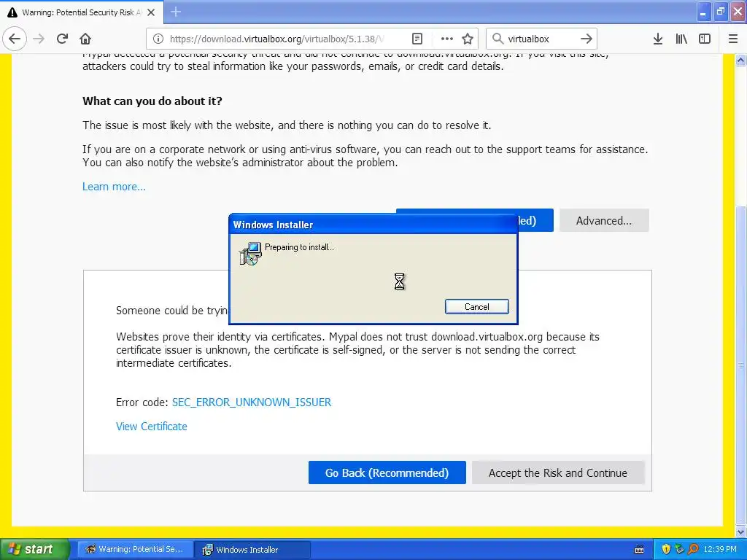The height and width of the screenshot is (560, 747).
Task: Switch to Windows Installer taskbar item
Action: pos(252,550)
